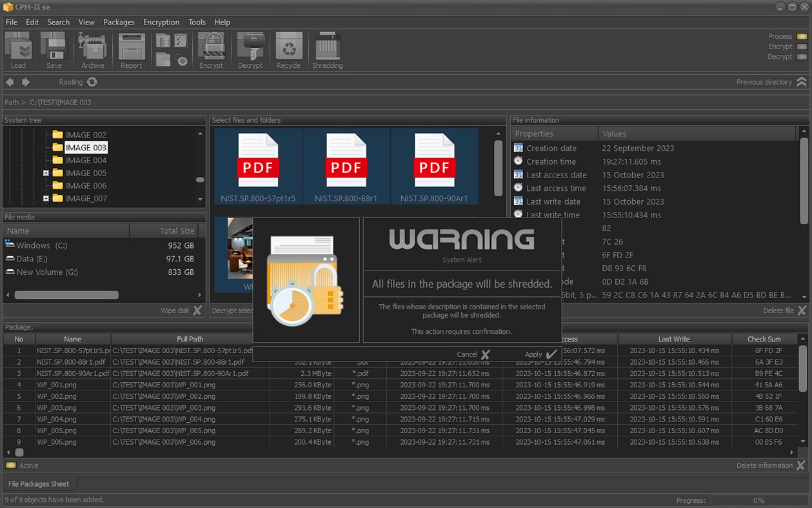The height and width of the screenshot is (508, 812).
Task: Select the NIST.SP.800-57pt1r5 PDF thumbnail
Action: (x=258, y=167)
